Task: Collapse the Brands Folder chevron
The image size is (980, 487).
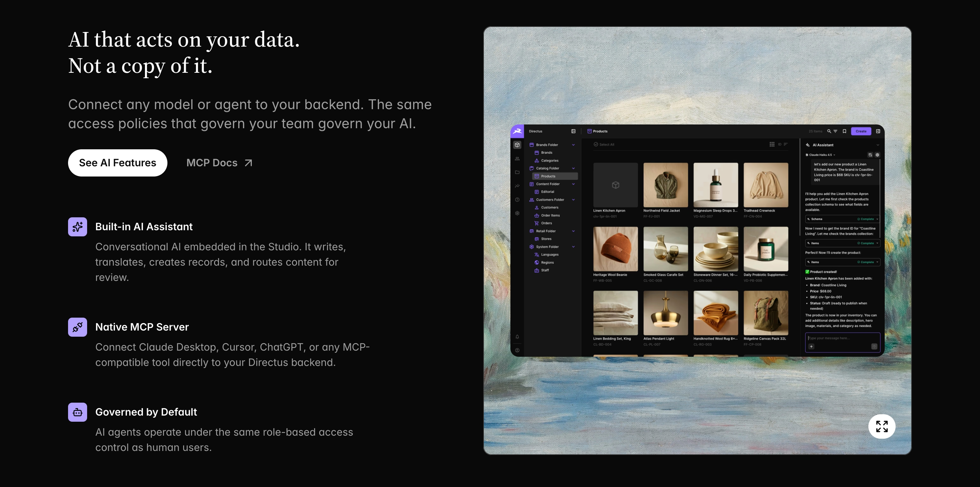Action: [573, 145]
